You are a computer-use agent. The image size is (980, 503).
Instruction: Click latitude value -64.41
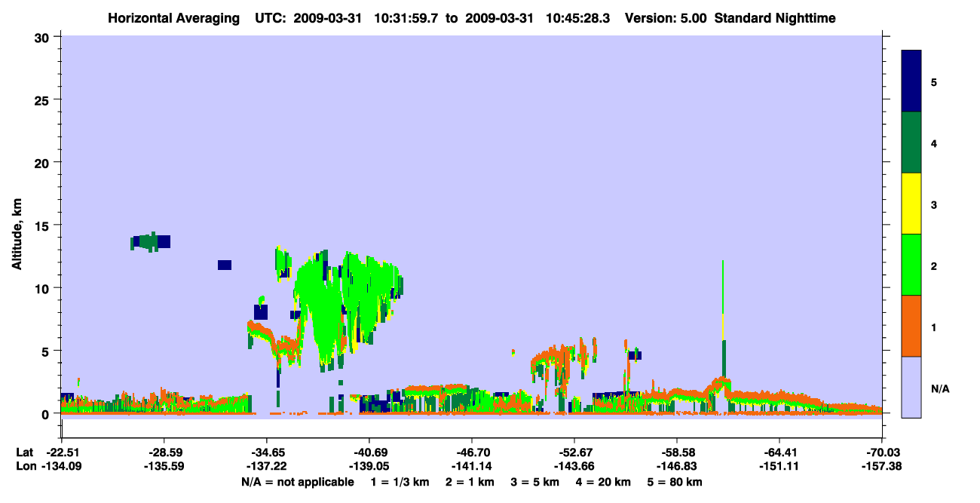click(x=779, y=452)
